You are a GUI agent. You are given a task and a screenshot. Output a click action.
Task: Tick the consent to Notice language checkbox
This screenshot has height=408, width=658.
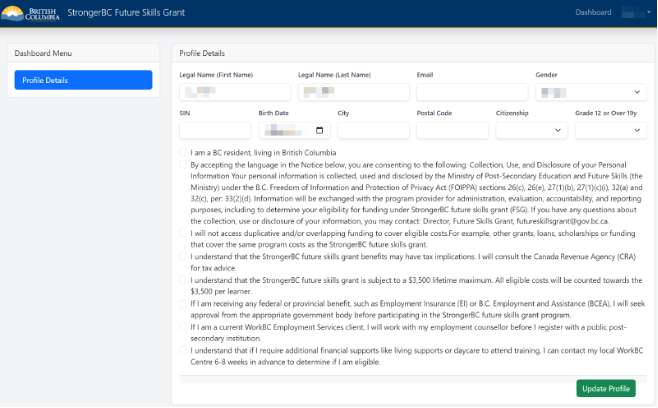(183, 165)
